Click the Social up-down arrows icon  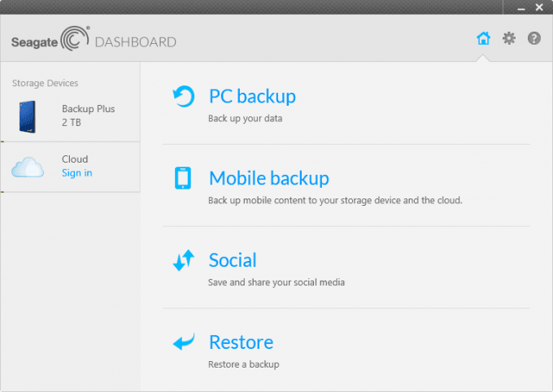(184, 260)
